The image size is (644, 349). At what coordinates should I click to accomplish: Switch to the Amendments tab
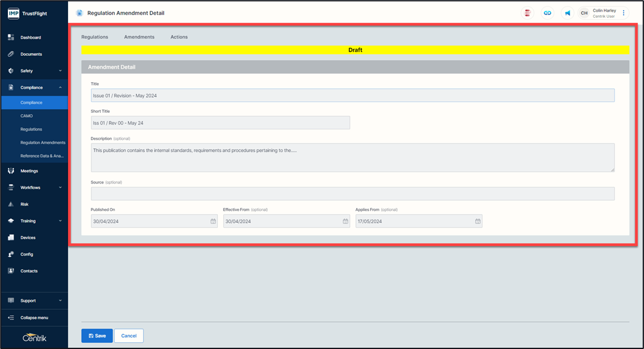coord(139,37)
